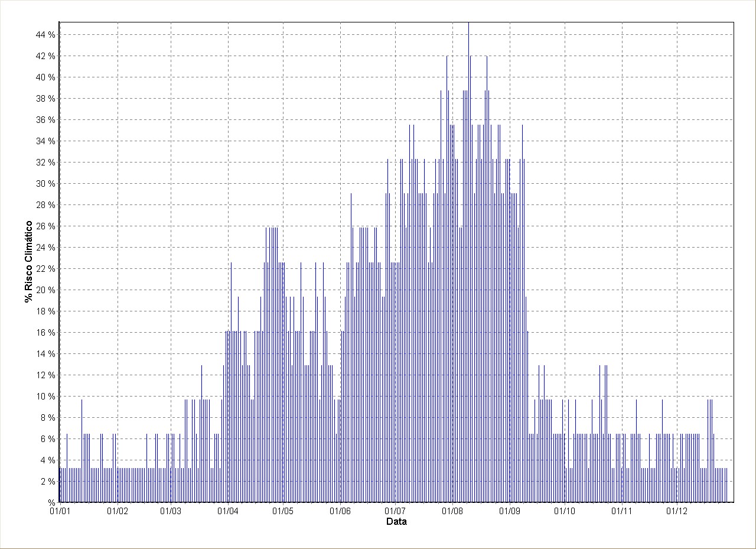756x549 pixels.
Task: Click the '01/10' x-axis date label
Action: (x=565, y=511)
